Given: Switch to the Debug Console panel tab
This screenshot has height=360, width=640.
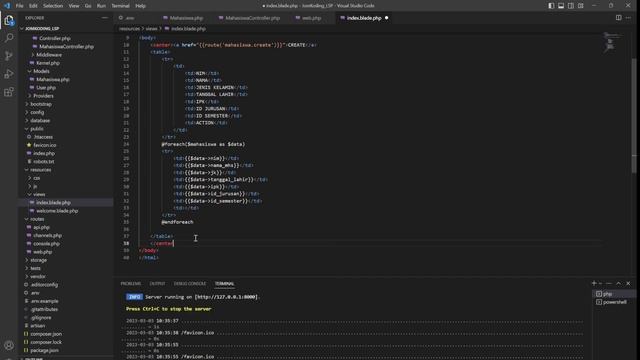Looking at the screenshot, I should (x=190, y=283).
